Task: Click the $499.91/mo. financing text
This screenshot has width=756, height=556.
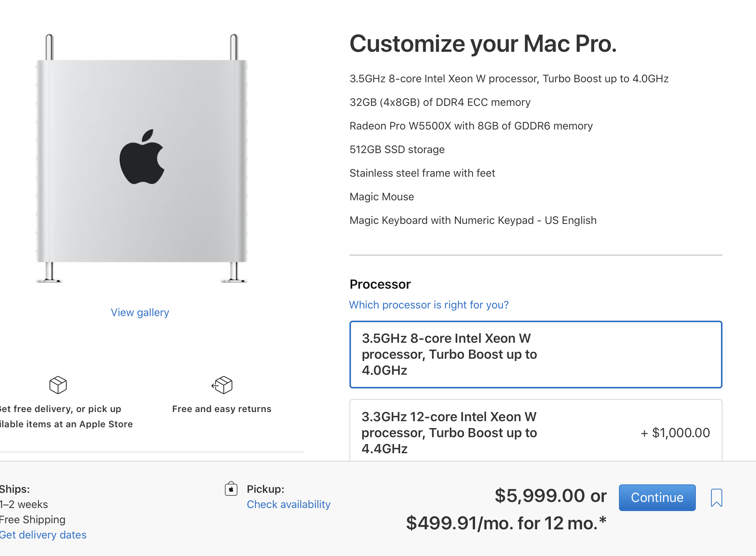Action: pos(506,523)
